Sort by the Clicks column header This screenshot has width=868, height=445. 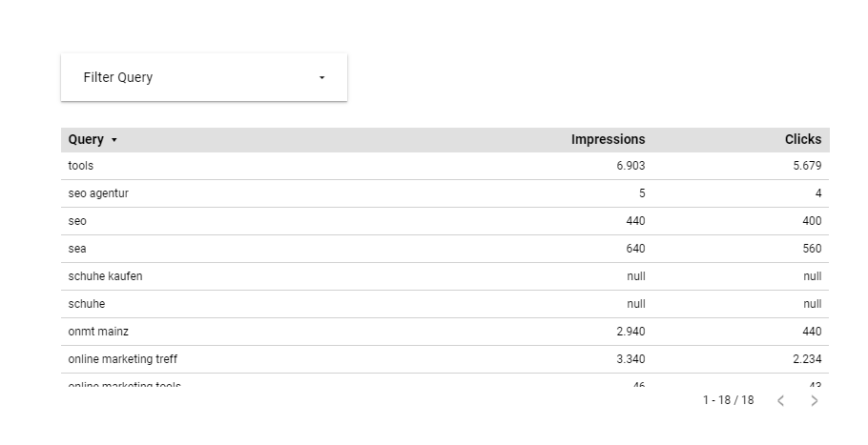[802, 140]
